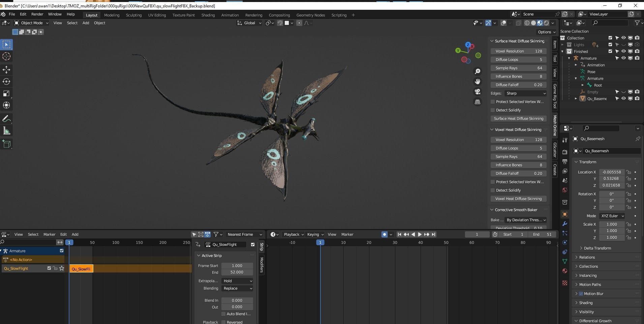644x324 pixels.
Task: Expand the Relations section
Action: click(587, 257)
